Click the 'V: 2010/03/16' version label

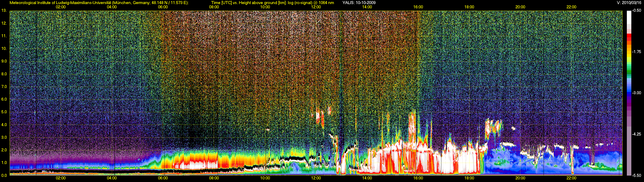(x=629, y=3)
